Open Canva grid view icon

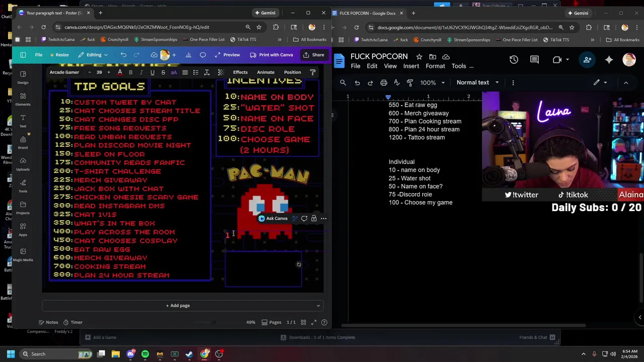(x=303, y=322)
